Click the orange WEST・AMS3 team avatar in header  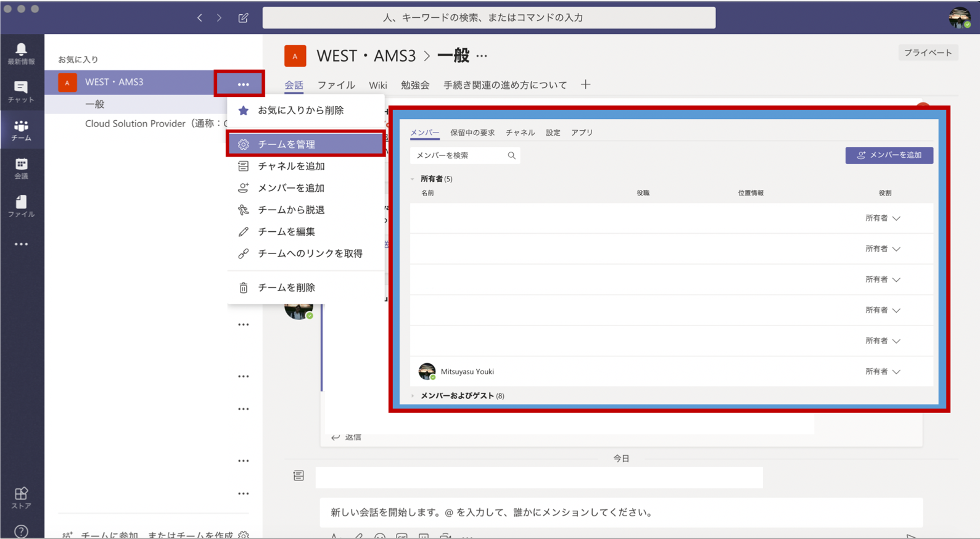(295, 56)
